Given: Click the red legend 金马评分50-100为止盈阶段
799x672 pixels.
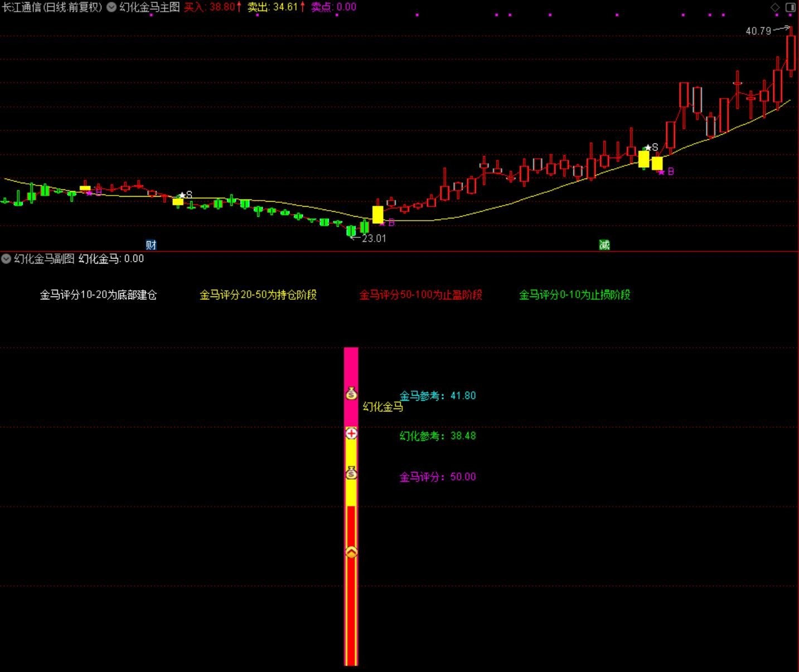Looking at the screenshot, I should pos(420,295).
